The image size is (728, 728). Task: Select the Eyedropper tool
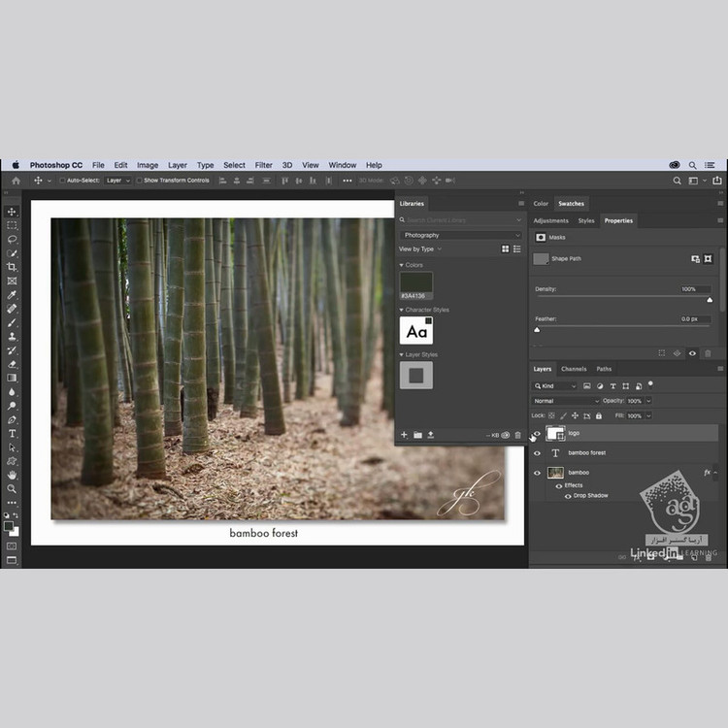coord(12,295)
